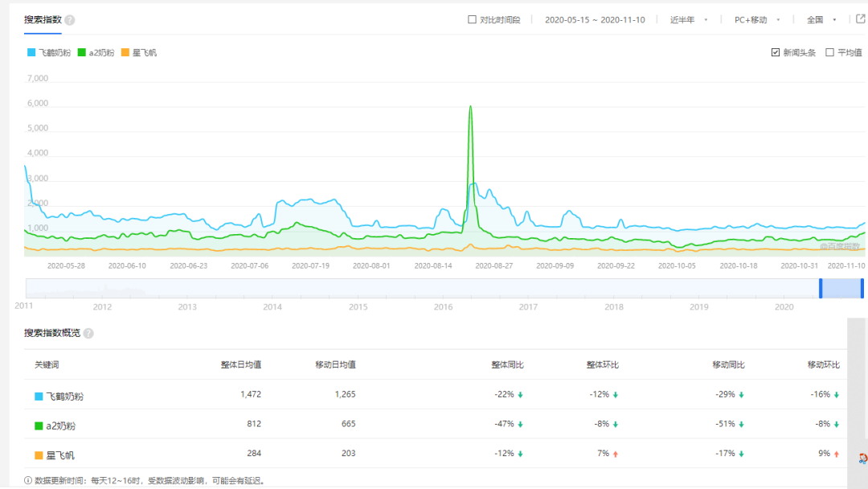Click 2016 position on timeline overview
Viewport: 868px width, 489px height.
pos(443,306)
